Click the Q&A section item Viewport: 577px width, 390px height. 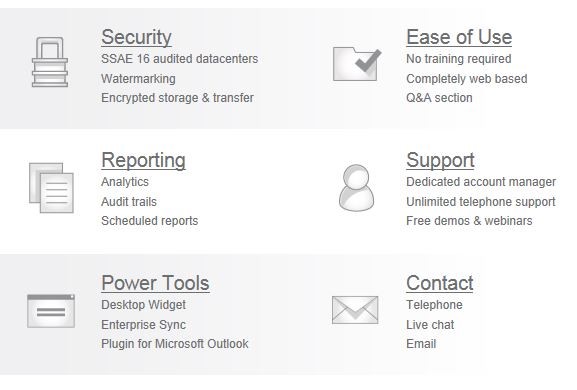pos(439,98)
